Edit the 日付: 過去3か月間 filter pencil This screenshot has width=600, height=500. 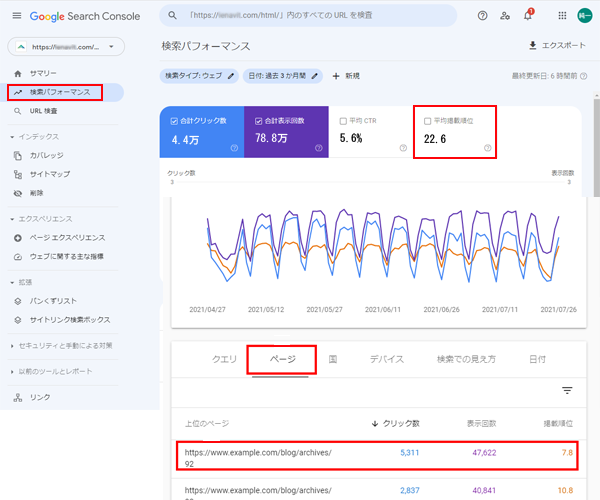click(x=314, y=76)
